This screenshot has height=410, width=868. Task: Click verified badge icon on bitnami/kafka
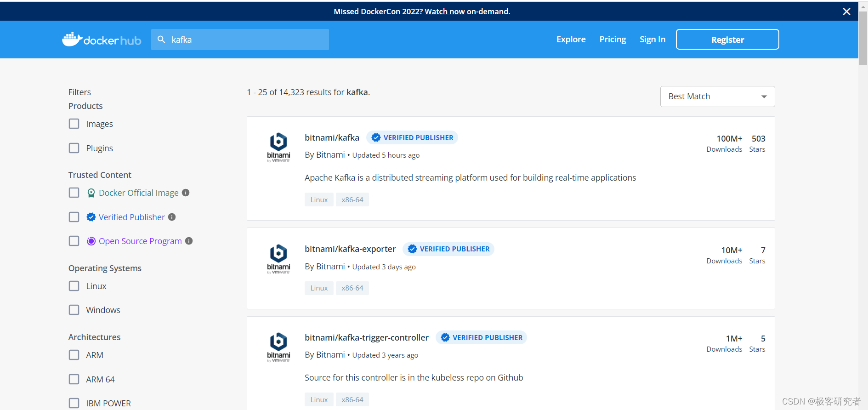376,137
